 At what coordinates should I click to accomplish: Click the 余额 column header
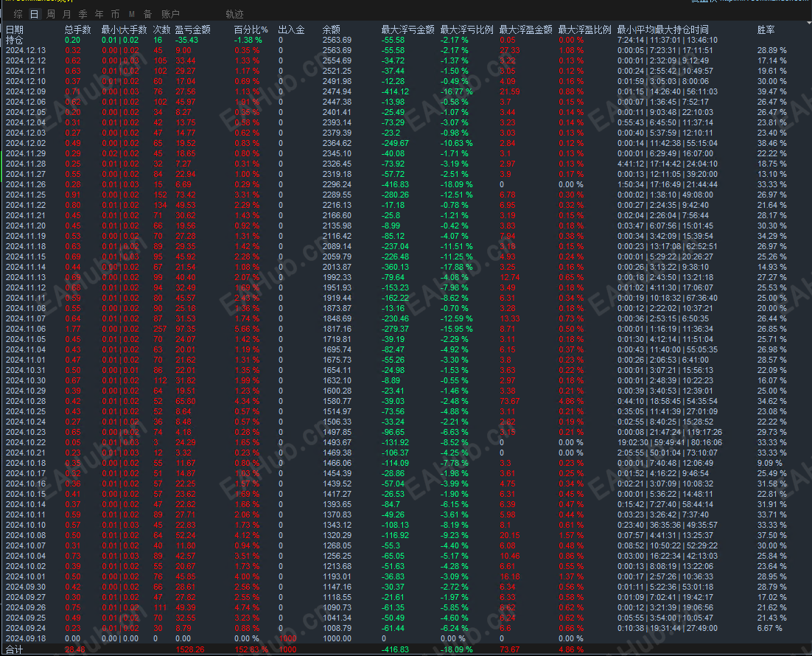[x=332, y=29]
